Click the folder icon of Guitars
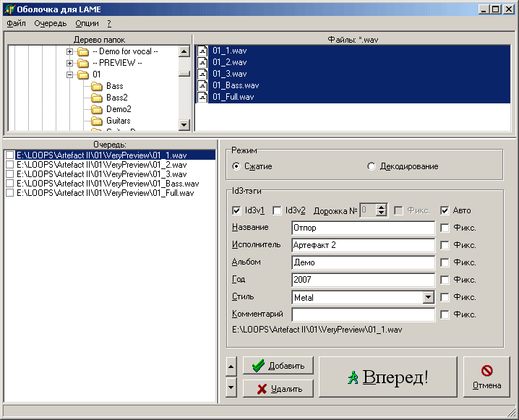519x420 pixels. (x=97, y=121)
